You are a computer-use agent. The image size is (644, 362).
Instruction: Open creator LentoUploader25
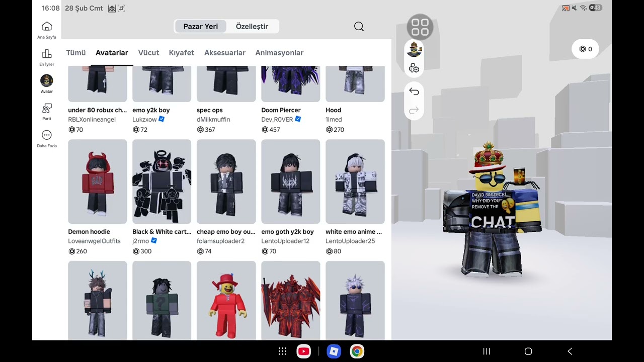pyautogui.click(x=350, y=241)
